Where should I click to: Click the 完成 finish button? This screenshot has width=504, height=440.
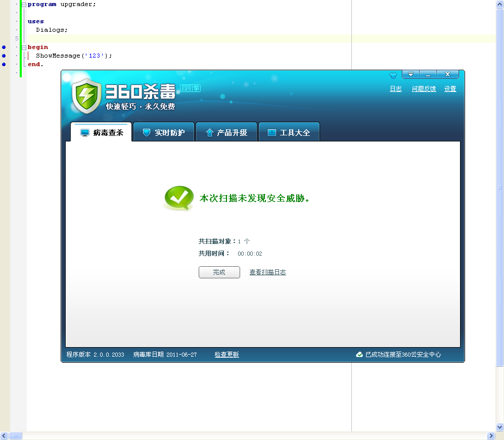click(x=219, y=272)
